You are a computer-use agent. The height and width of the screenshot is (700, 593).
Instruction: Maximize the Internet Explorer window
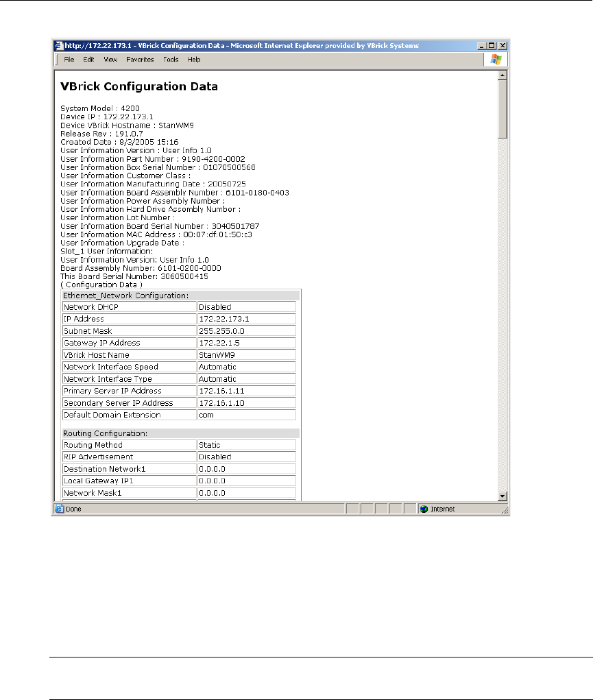[x=492, y=45]
